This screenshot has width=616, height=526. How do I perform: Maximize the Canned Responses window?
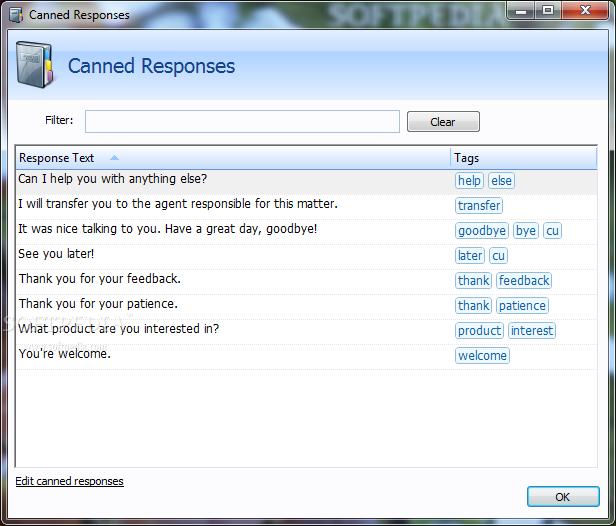(x=548, y=11)
